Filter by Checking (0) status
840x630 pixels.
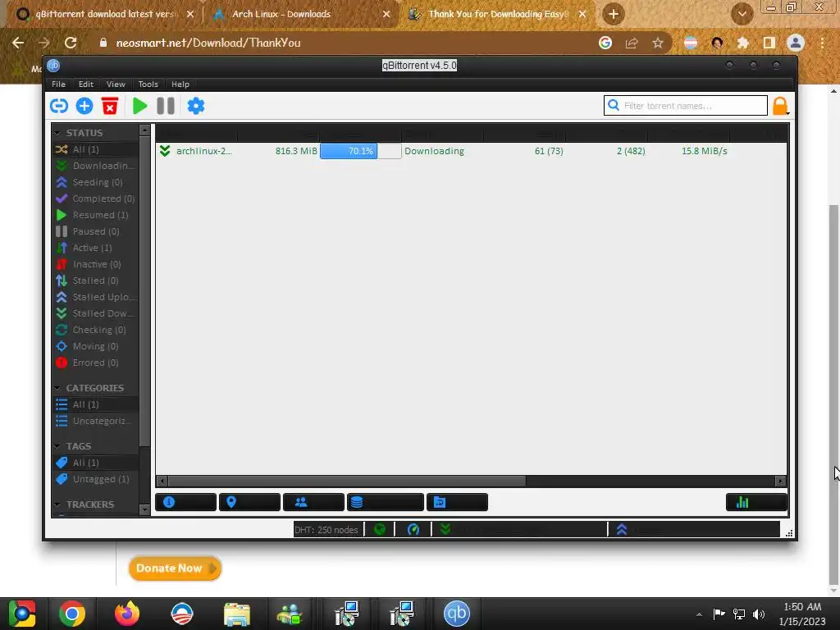click(95, 330)
